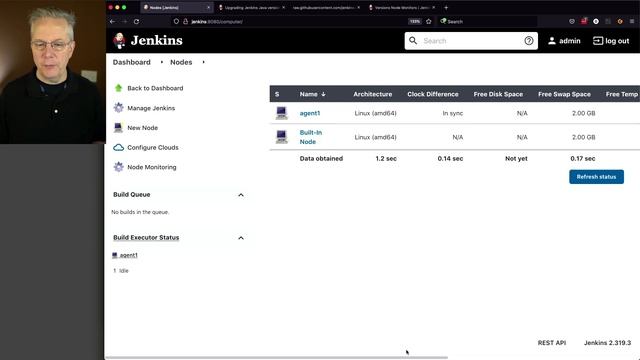The width and height of the screenshot is (640, 360).
Task: Open the browser hamburger menu
Action: pos(632,21)
